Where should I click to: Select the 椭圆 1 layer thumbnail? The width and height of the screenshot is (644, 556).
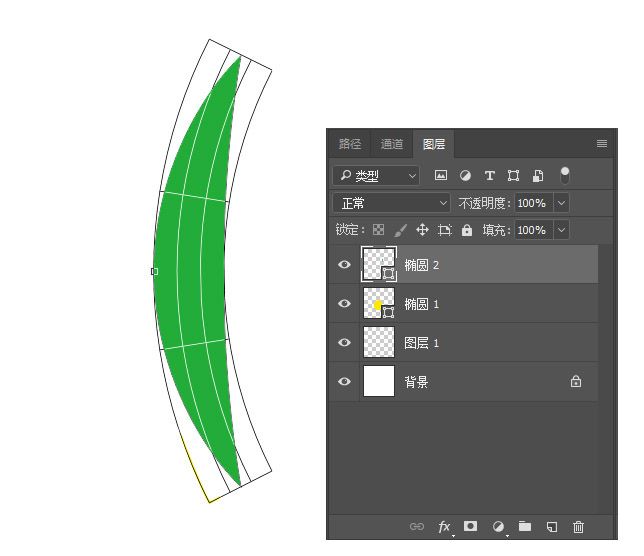pyautogui.click(x=379, y=303)
